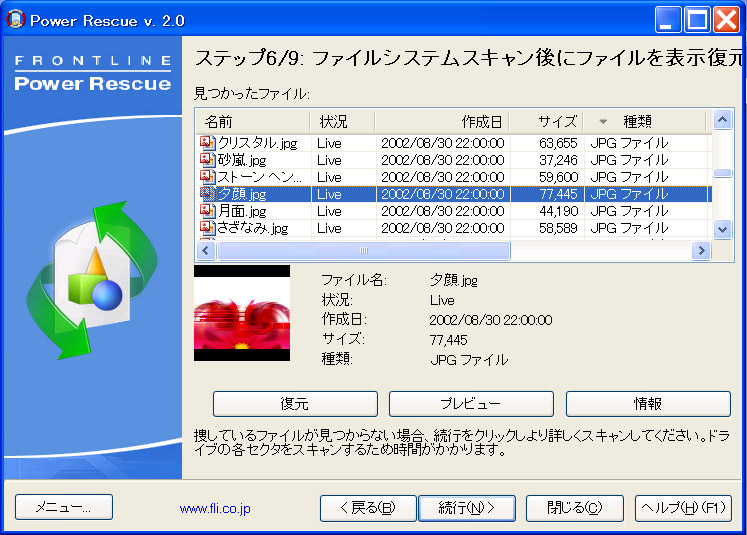Screen dimensions: 747x535
Task: Sort the list by 状況 column header
Action: [x=342, y=121]
